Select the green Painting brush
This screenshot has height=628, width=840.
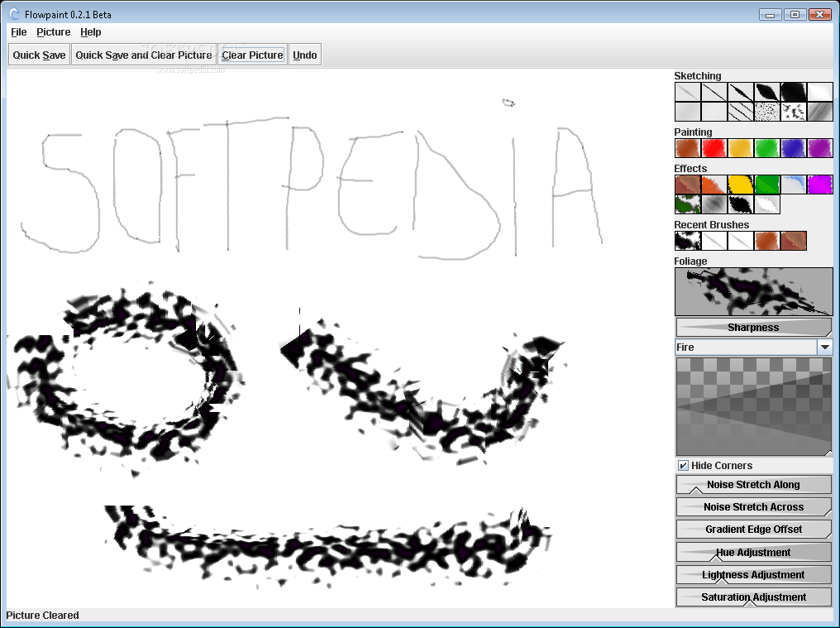click(x=767, y=148)
